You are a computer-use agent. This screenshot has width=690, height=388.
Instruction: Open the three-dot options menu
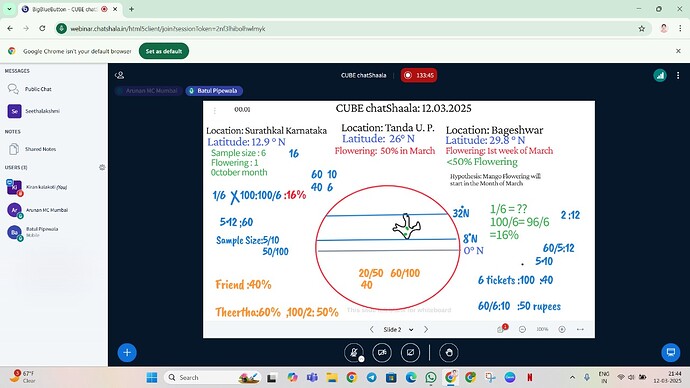pos(678,75)
